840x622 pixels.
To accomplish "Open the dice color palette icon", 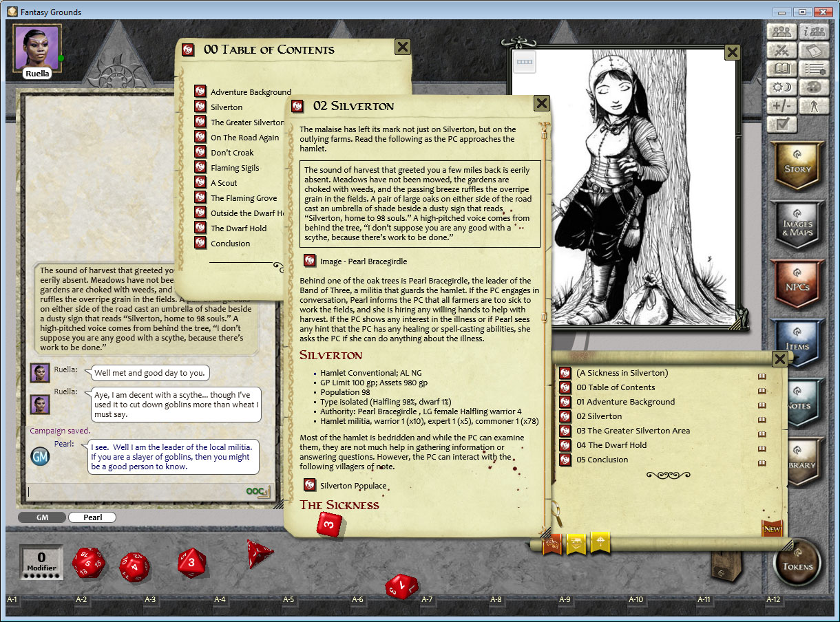I will 815,87.
